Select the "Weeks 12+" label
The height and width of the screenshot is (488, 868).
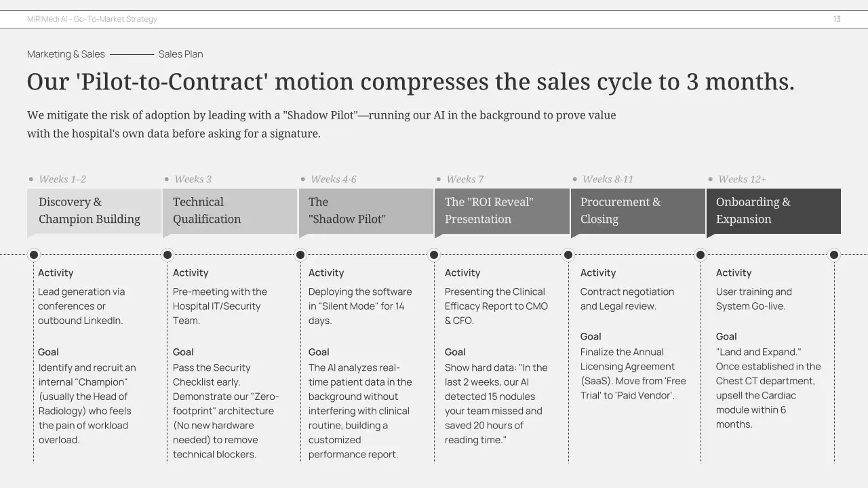point(742,179)
